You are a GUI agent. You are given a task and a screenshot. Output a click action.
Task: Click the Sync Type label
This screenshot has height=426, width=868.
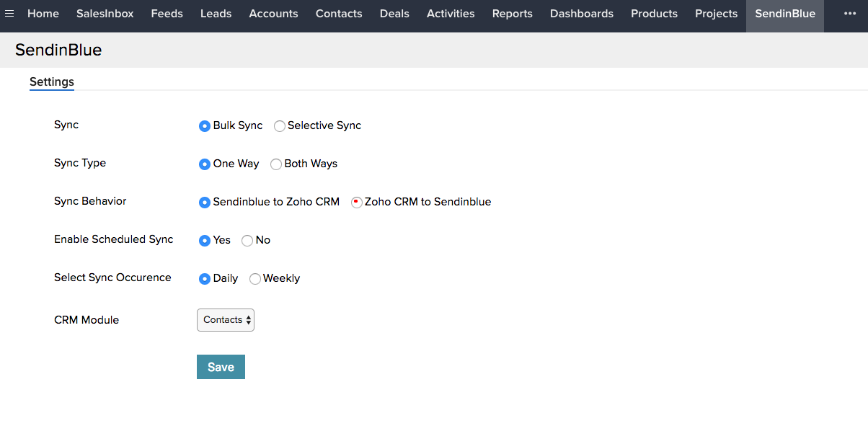[x=80, y=163]
